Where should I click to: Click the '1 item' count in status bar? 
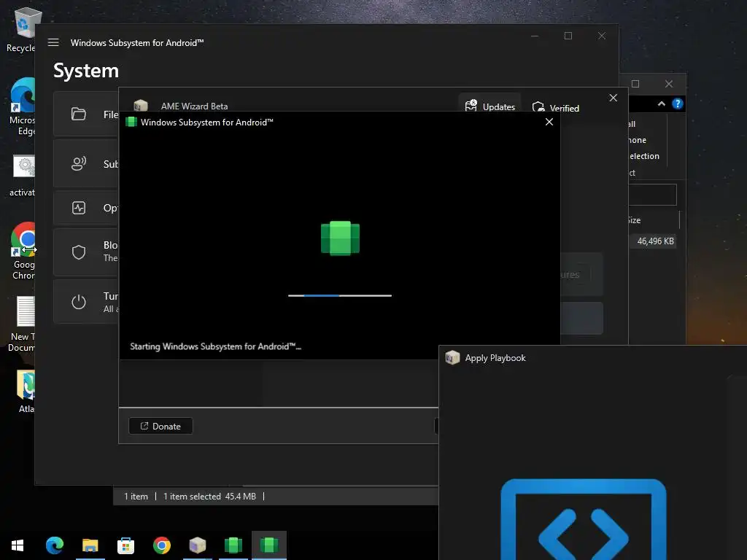[136, 496]
